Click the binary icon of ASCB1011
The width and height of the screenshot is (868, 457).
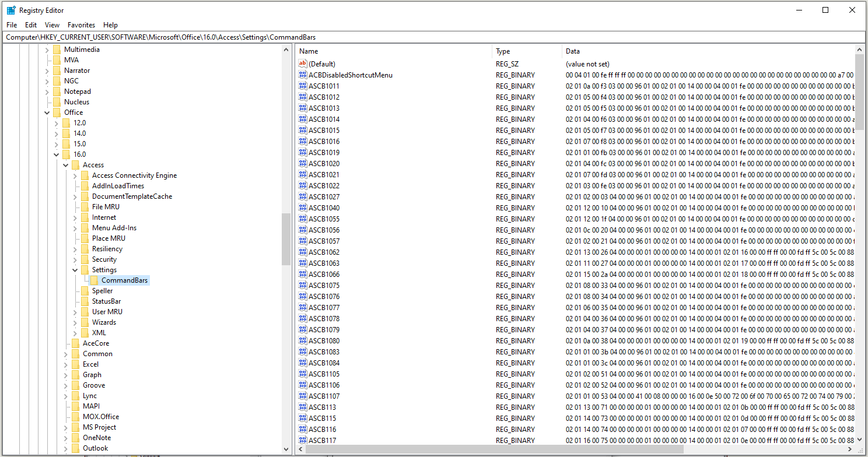[302, 86]
